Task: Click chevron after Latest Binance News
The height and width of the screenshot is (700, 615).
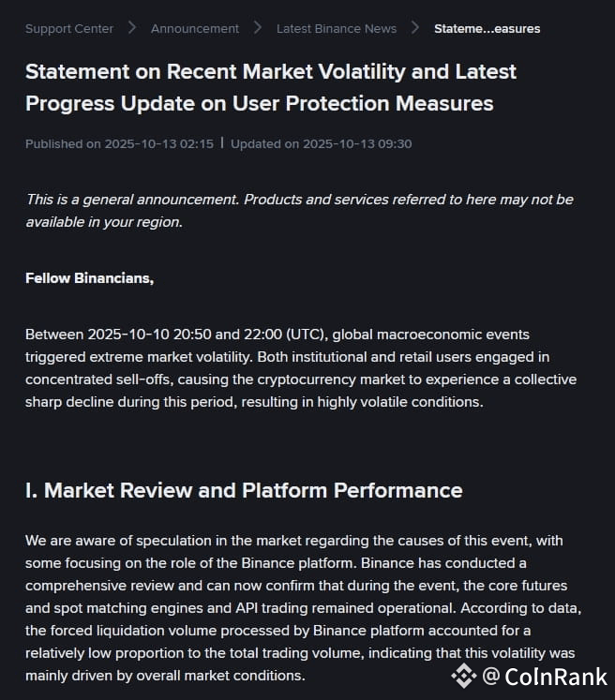Action: pyautogui.click(x=415, y=28)
